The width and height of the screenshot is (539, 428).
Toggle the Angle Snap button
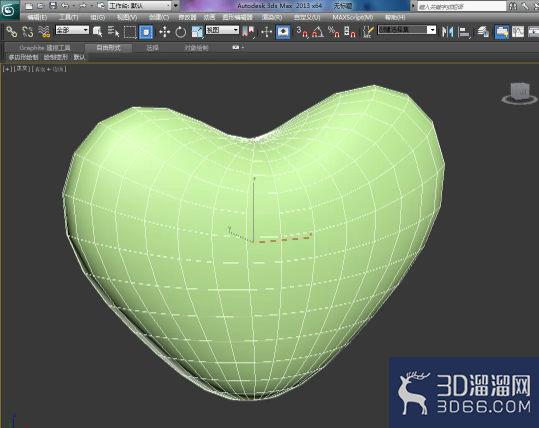click(318, 32)
